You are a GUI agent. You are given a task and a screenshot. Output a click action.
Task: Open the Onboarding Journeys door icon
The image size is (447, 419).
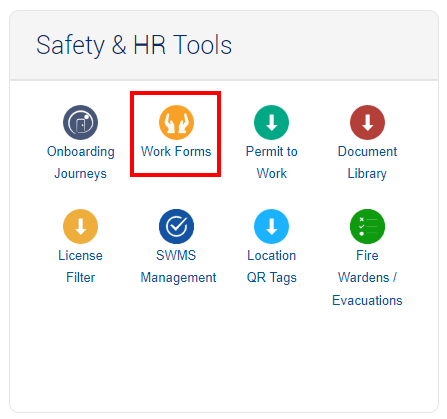[x=80, y=122]
